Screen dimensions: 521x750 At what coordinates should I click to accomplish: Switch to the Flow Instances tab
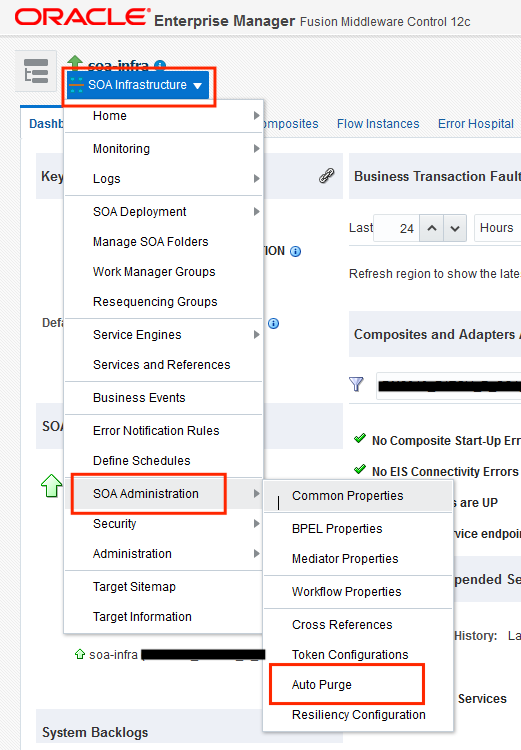pyautogui.click(x=378, y=124)
